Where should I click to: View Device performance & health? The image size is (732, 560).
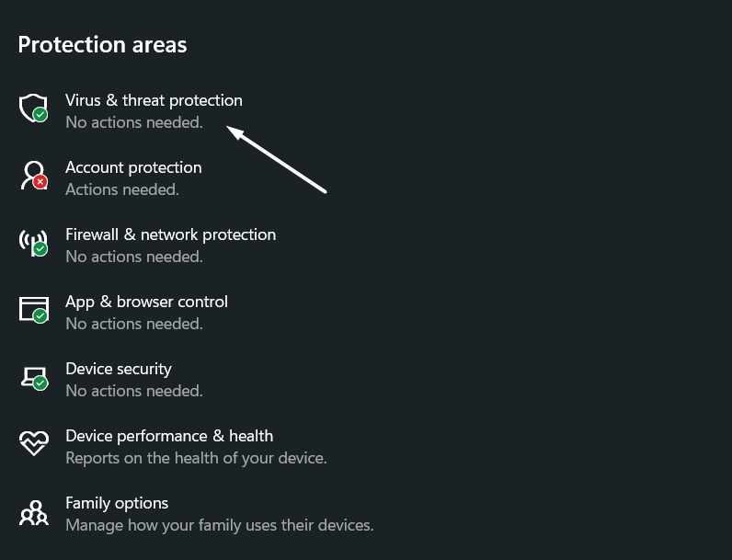pyautogui.click(x=169, y=436)
